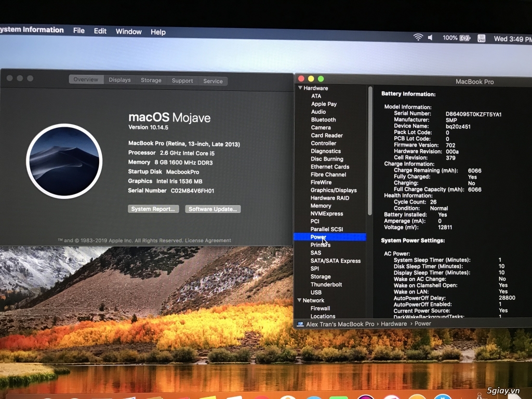Select Memory in the sidebar
Viewport: 532px width, 399px height.
click(x=321, y=206)
